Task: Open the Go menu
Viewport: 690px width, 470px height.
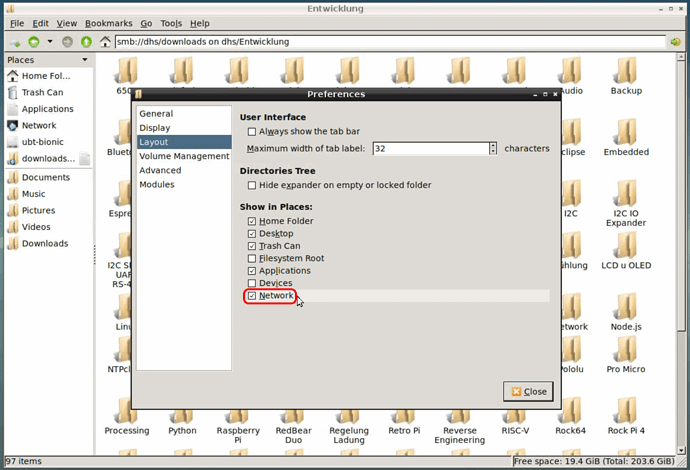Action: 146,23
